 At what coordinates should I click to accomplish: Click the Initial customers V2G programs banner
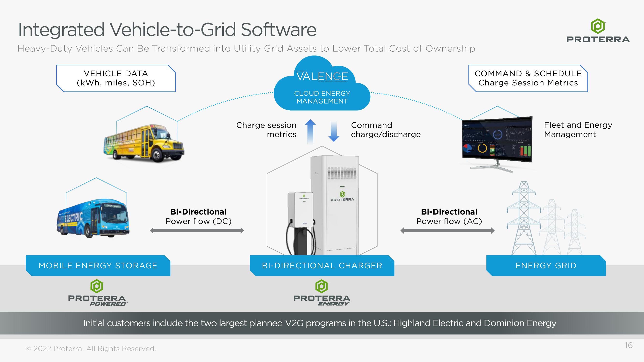point(322,323)
